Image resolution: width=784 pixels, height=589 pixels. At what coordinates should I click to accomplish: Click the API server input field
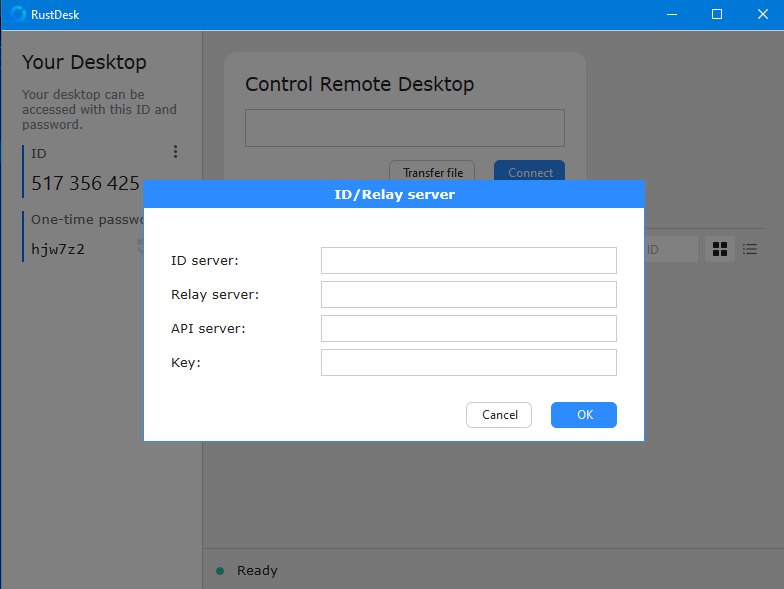pyautogui.click(x=468, y=328)
